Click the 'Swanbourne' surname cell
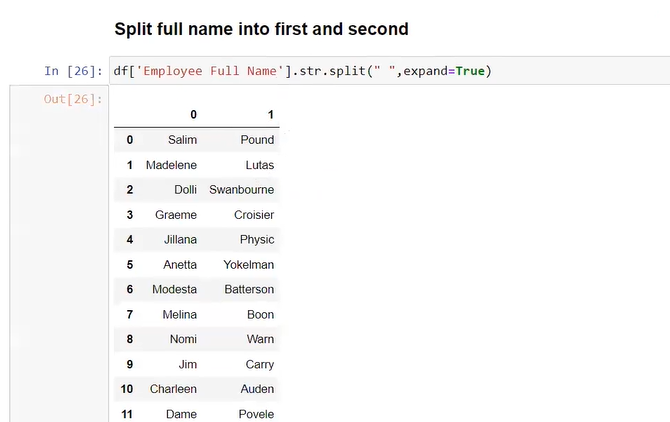The height and width of the screenshot is (422, 670). [x=241, y=190]
